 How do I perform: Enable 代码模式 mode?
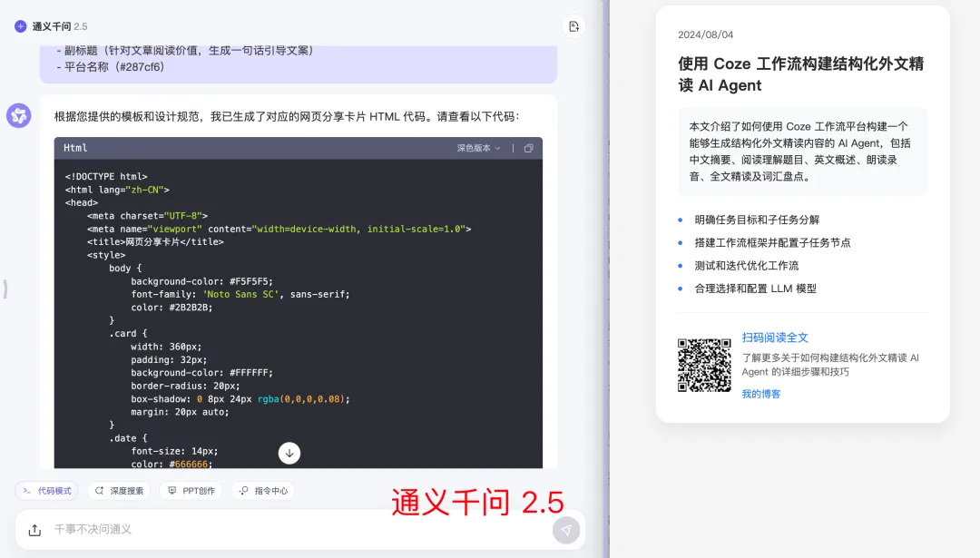(47, 491)
